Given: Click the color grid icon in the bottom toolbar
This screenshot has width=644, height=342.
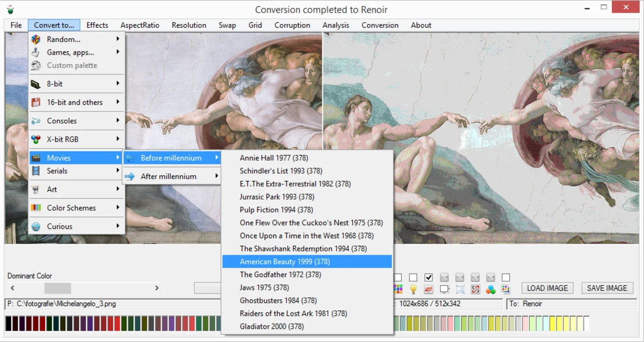Looking at the screenshot, I should [398, 289].
